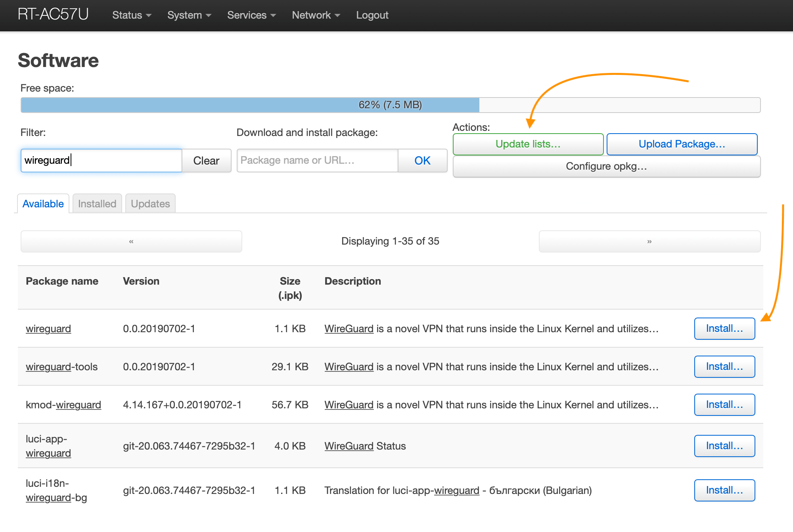The image size is (793, 532).
Task: Click the Version column header
Action: pyautogui.click(x=141, y=281)
